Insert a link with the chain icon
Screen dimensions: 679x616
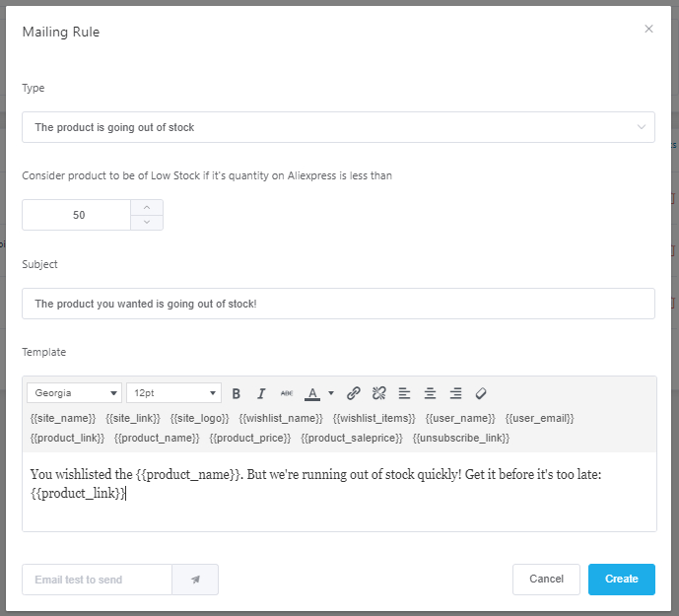pyautogui.click(x=354, y=393)
